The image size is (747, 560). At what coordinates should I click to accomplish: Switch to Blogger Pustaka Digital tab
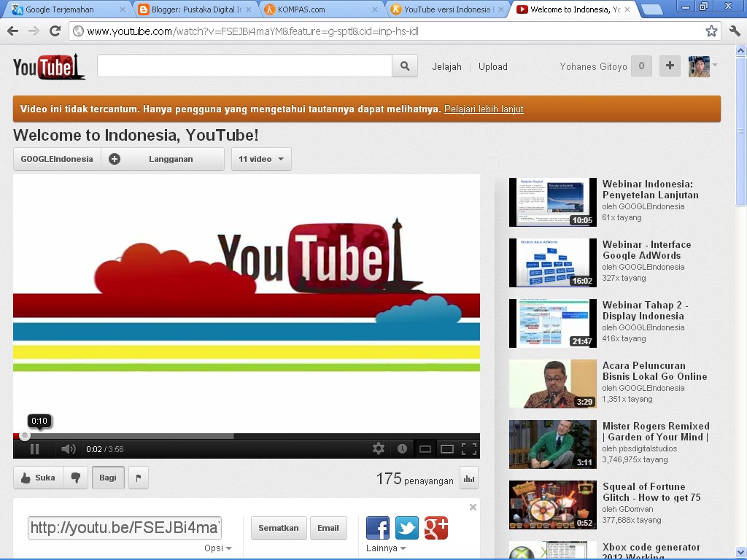pos(196,9)
